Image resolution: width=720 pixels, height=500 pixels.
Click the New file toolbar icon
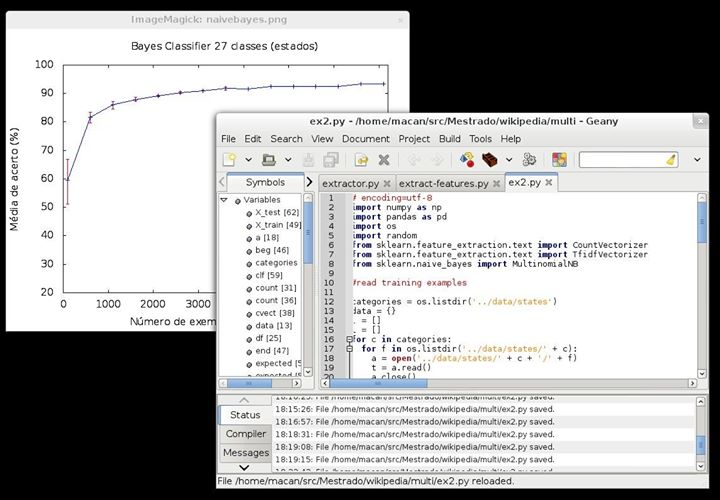point(230,159)
